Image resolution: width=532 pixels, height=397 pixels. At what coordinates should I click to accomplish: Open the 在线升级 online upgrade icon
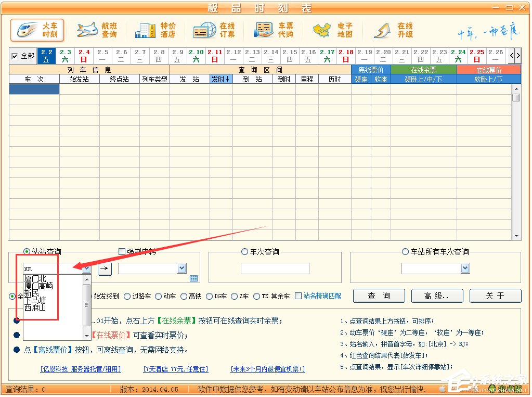pyautogui.click(x=393, y=30)
